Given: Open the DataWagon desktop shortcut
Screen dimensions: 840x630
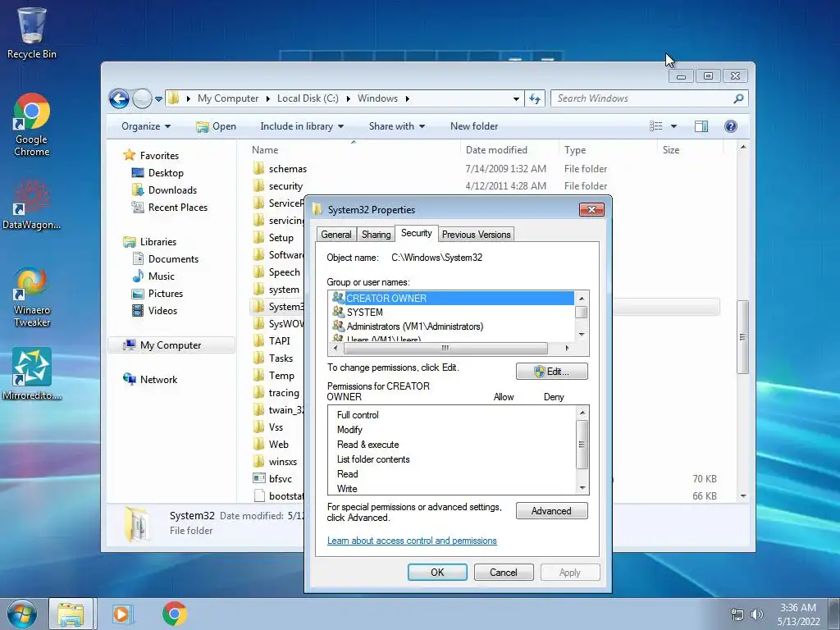Looking at the screenshot, I should pyautogui.click(x=32, y=204).
